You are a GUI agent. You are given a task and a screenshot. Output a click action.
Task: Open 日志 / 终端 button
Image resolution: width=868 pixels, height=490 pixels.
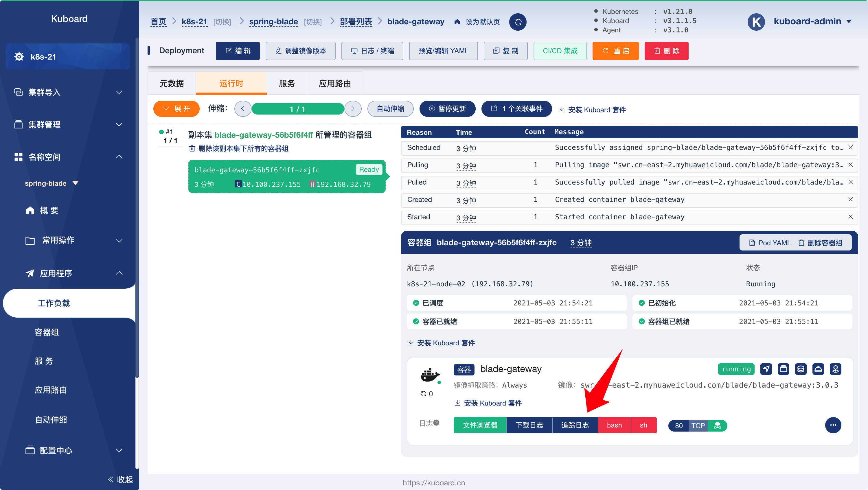[372, 51]
